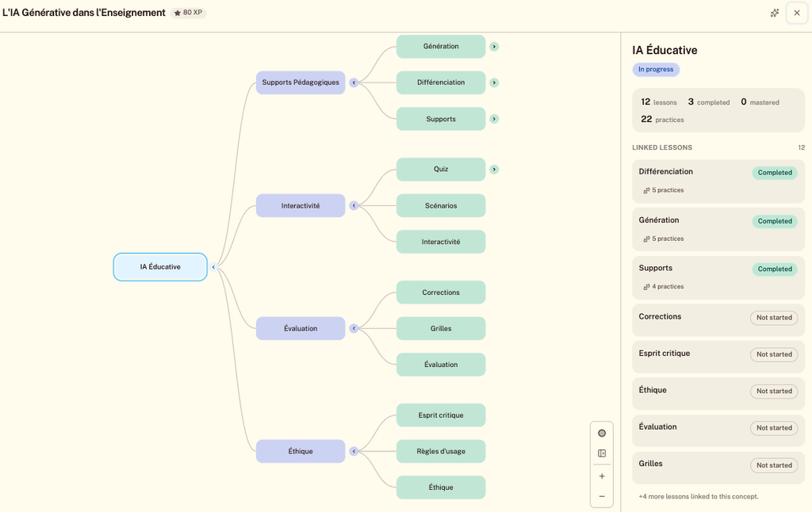812x512 pixels.
Task: Expand the Différenciation node arrow
Action: click(494, 83)
